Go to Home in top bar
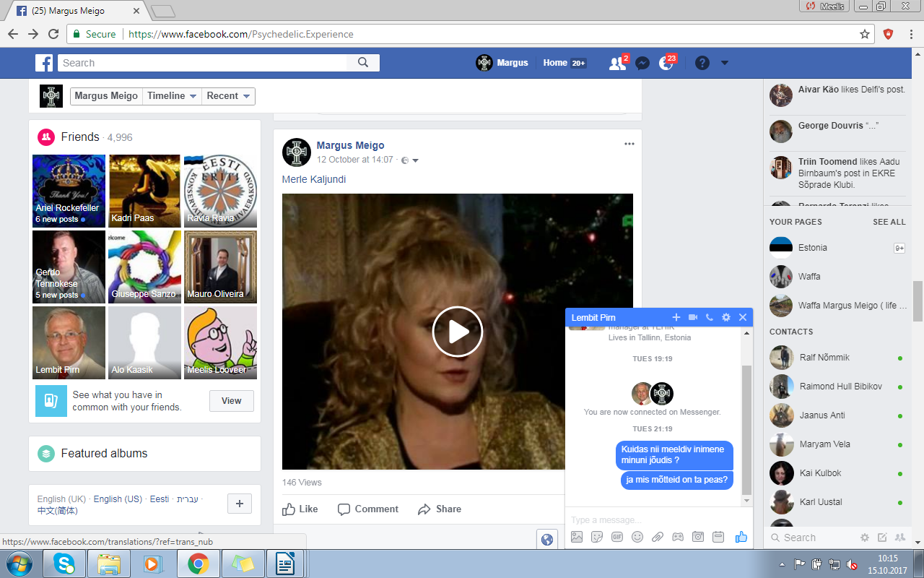Screen dimensions: 924x578 [555, 63]
